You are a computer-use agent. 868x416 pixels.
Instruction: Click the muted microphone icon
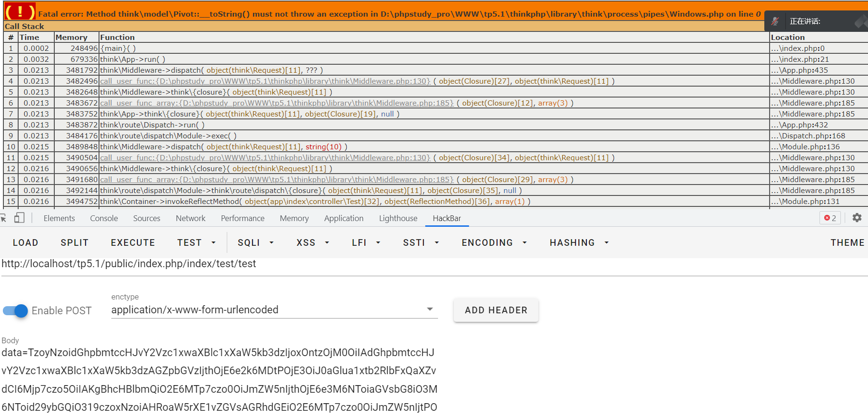775,21
